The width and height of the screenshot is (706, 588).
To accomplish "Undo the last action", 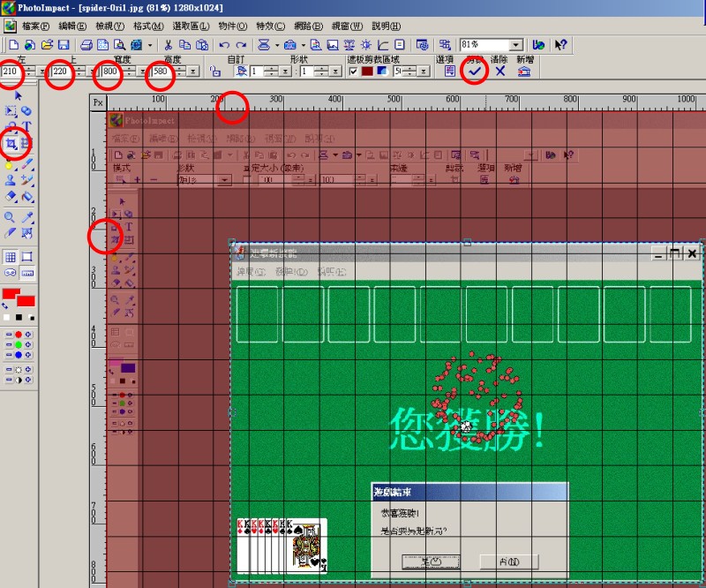I will 224,45.
